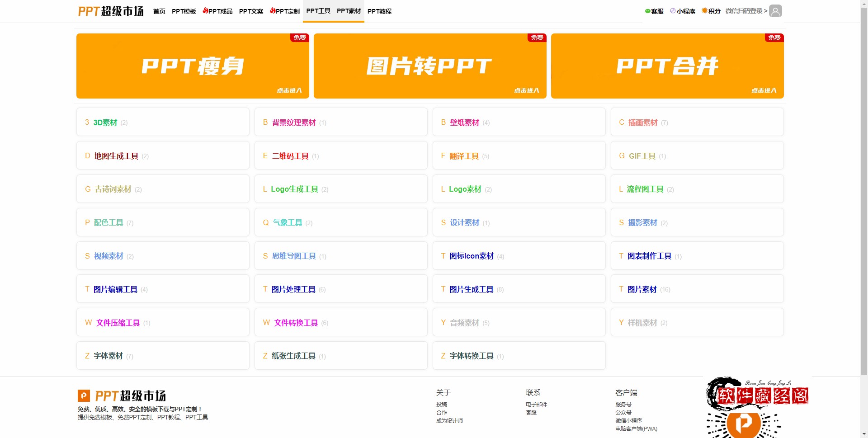Screen dimensions: 868x438
Task: Open the PPT模板 menu item
Action: (x=184, y=11)
